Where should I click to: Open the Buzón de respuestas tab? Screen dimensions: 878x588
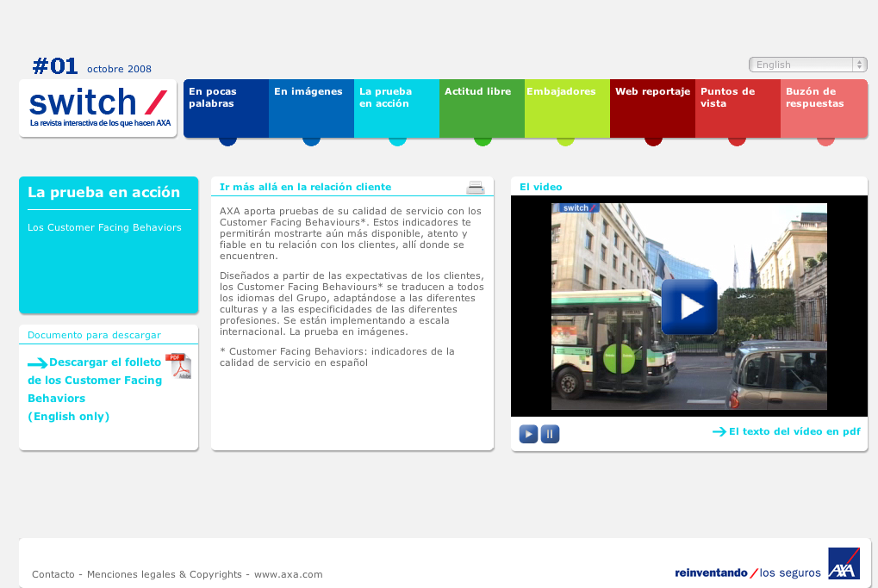(x=824, y=108)
